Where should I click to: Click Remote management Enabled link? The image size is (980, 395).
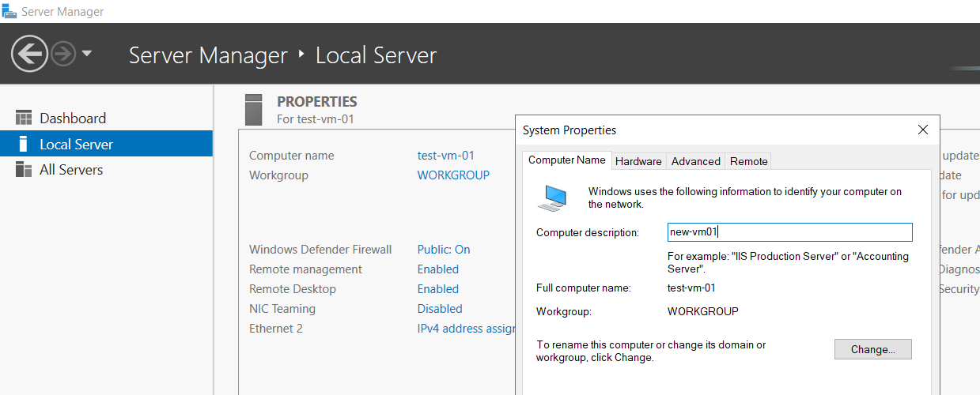pyautogui.click(x=438, y=269)
